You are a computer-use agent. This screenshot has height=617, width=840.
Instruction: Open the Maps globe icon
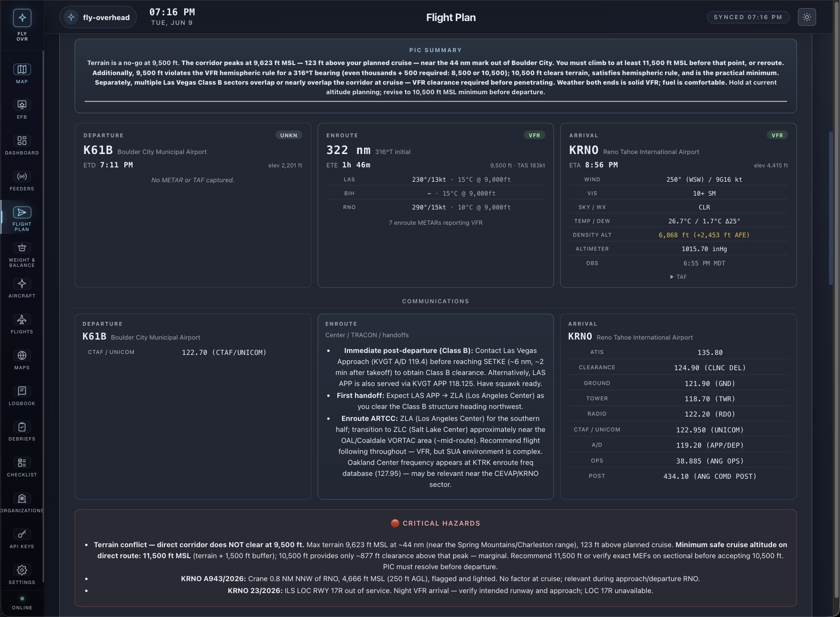22,355
